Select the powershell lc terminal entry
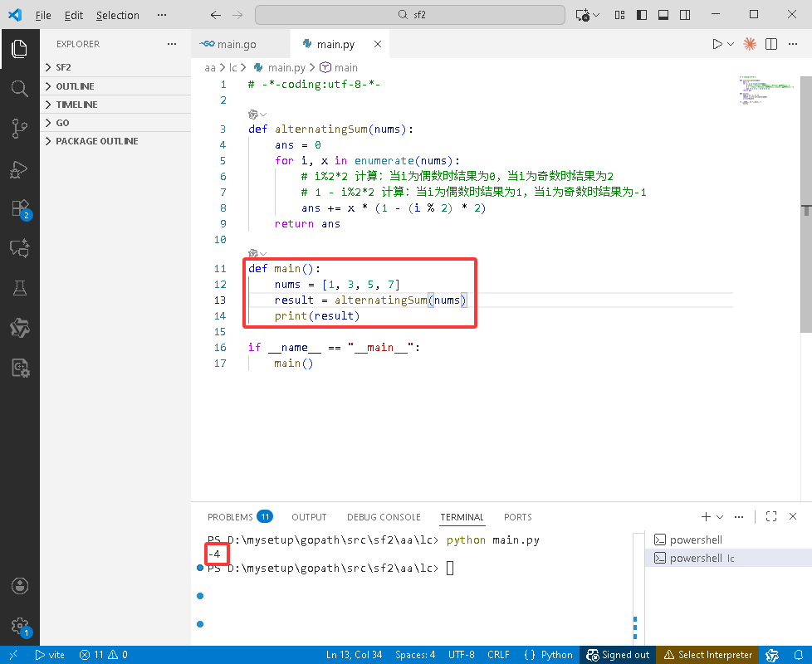The width and height of the screenshot is (812, 664). point(728,558)
